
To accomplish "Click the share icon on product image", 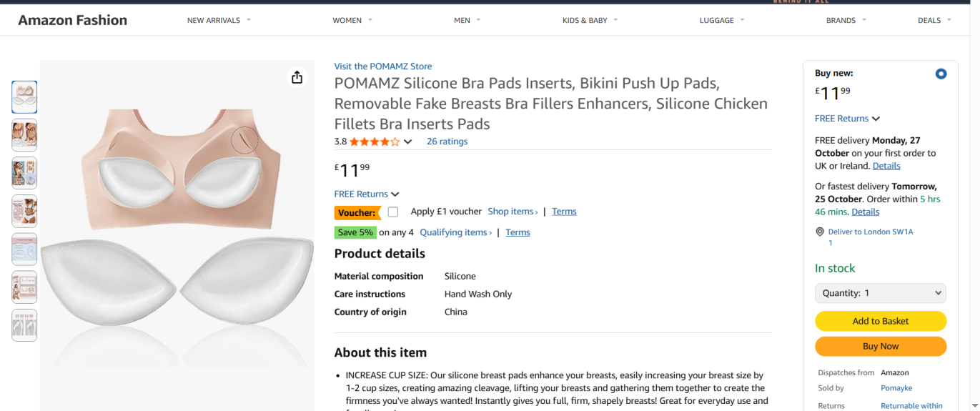I will 297,77.
